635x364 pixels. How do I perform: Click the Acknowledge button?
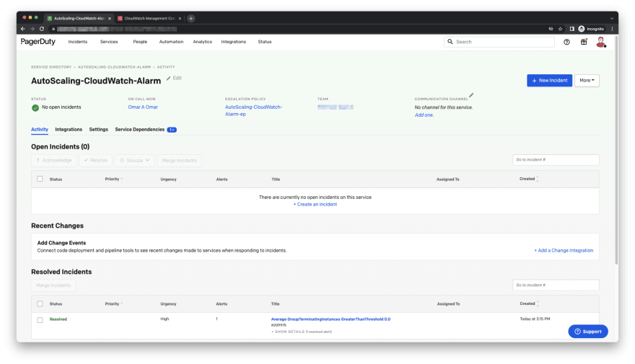pyautogui.click(x=54, y=161)
